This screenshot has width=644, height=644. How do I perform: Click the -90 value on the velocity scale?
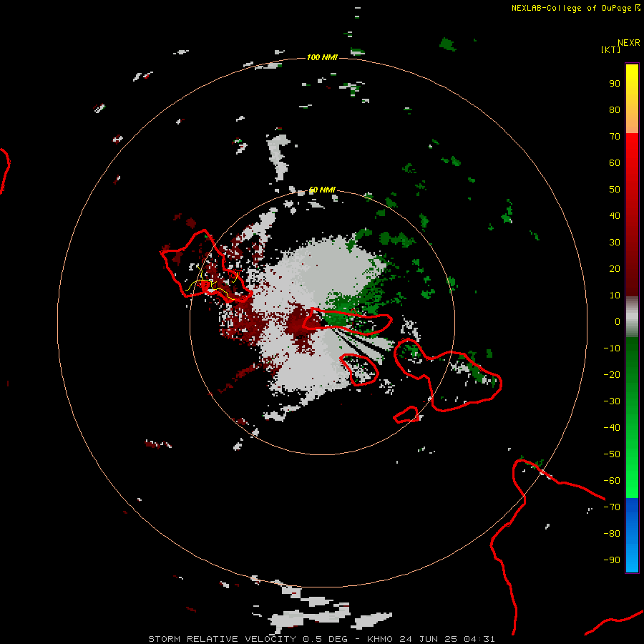click(612, 560)
